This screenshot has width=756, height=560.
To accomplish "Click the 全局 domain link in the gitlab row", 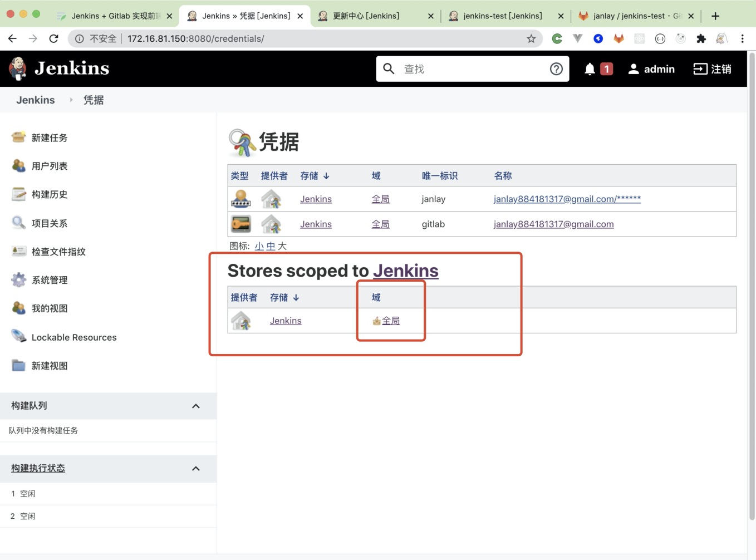I will (x=381, y=224).
